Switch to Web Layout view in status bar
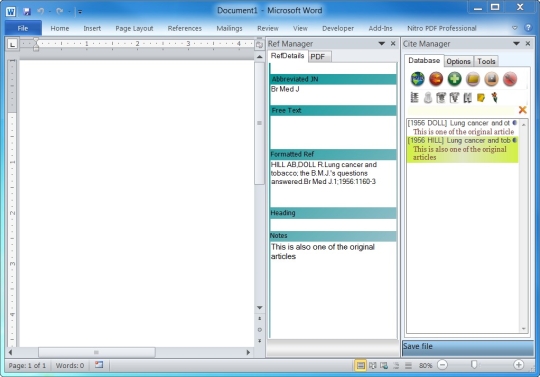Screen dimensions: 540x377 pos(384,365)
